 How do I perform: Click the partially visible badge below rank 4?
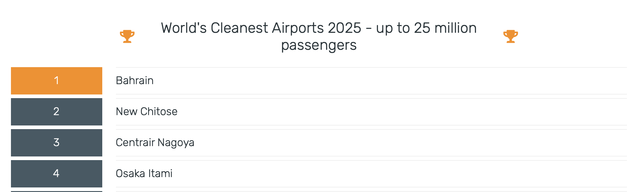coord(57,191)
